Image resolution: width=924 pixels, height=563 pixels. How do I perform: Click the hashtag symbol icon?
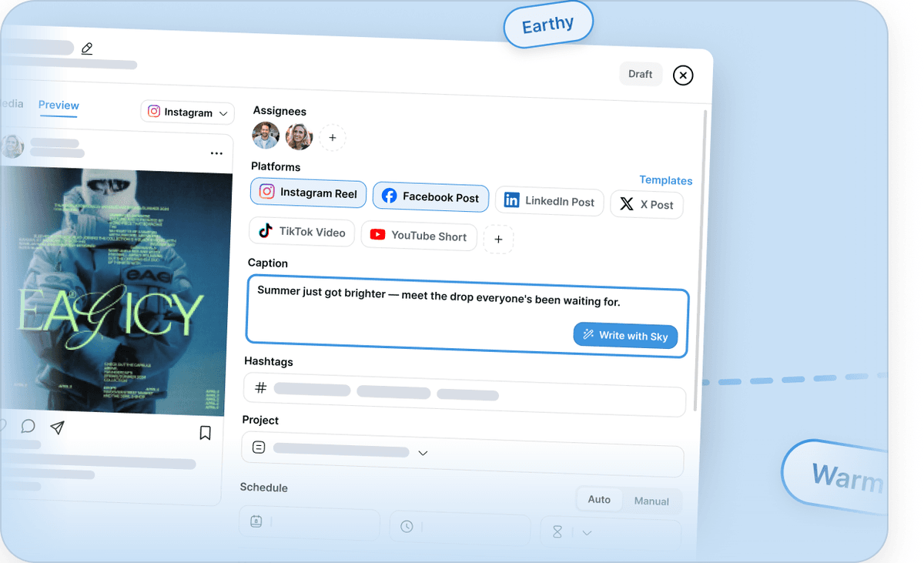point(260,388)
